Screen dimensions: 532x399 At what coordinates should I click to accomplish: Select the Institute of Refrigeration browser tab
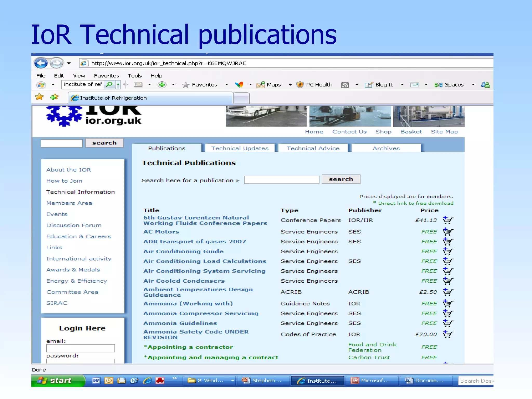(151, 98)
